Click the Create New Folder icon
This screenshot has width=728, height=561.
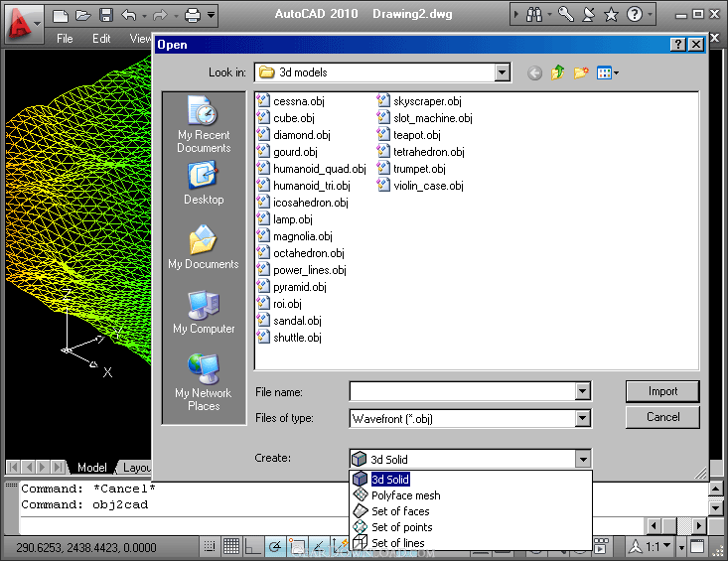click(581, 72)
